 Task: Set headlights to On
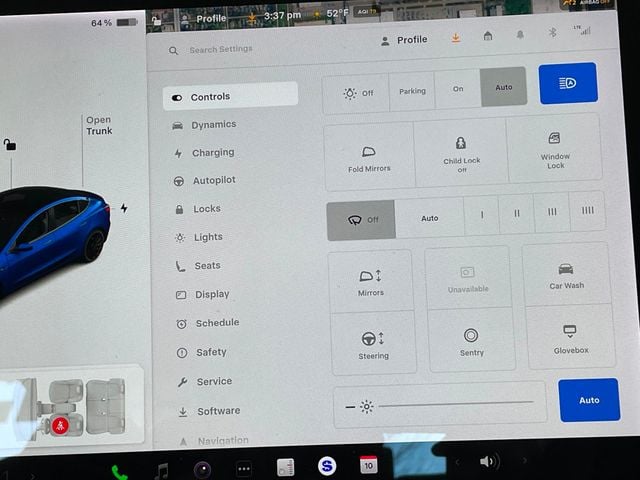[458, 89]
